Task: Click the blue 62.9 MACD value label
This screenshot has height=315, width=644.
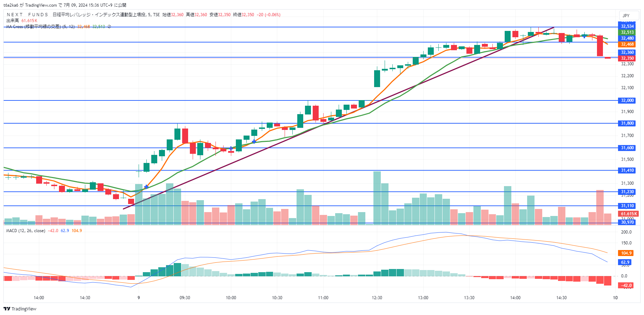Action: point(625,262)
